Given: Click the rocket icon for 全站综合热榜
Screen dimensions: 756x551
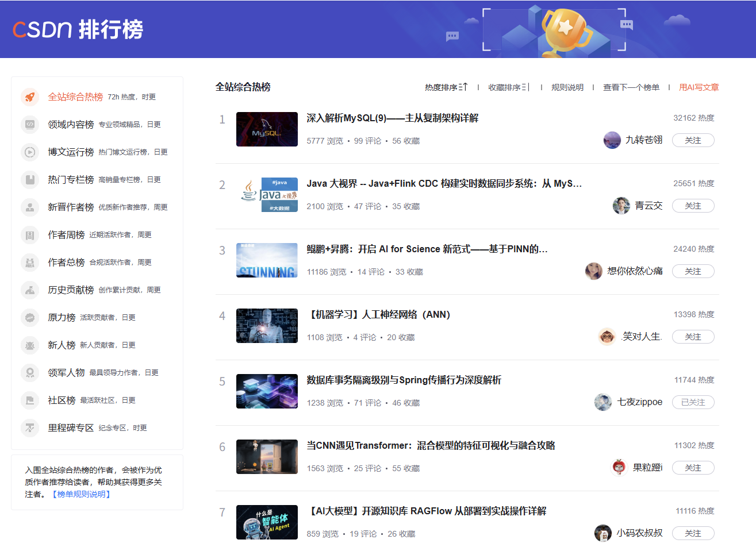Looking at the screenshot, I should click(x=30, y=97).
